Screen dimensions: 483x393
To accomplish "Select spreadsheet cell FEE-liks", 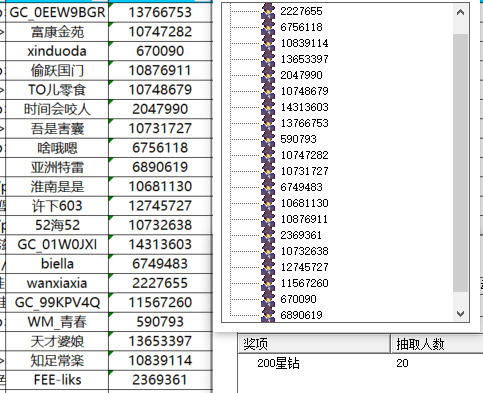I will click(x=57, y=380).
